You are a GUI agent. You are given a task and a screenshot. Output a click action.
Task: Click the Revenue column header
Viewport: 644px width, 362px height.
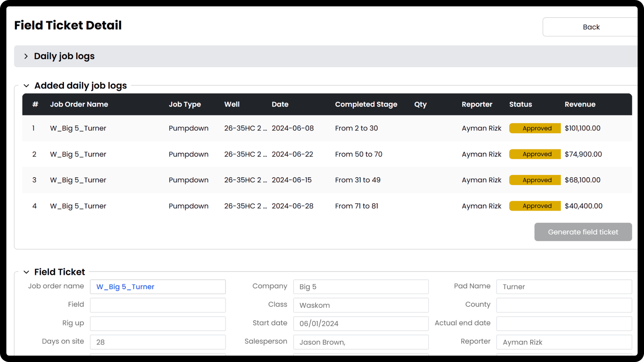point(580,104)
